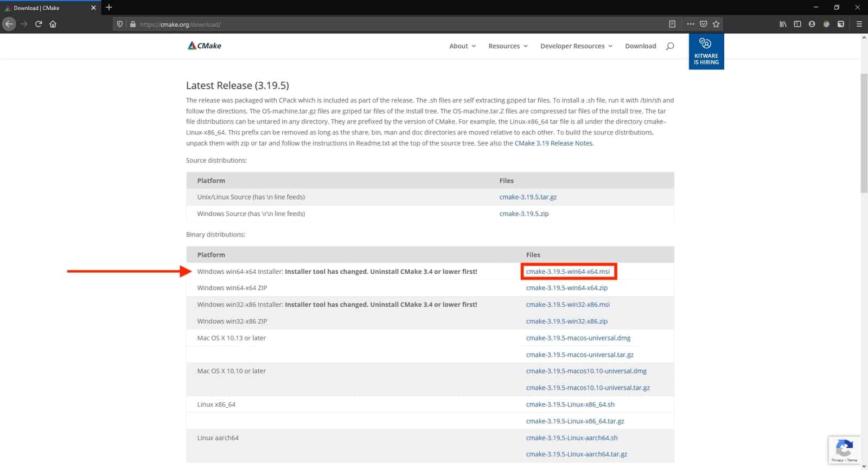
Task: Click the Latest Release (3.19.5) heading
Action: click(238, 85)
